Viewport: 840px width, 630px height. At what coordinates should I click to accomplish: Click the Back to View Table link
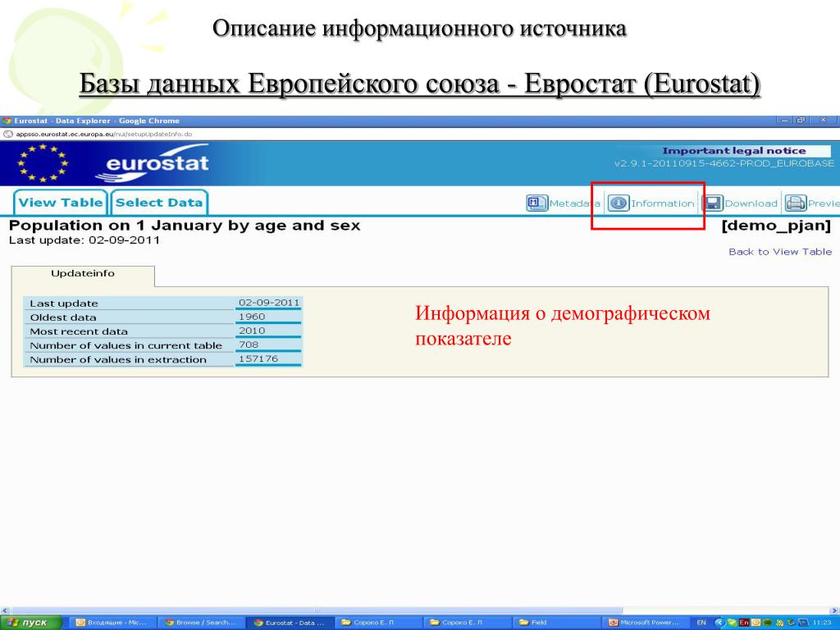tap(780, 252)
